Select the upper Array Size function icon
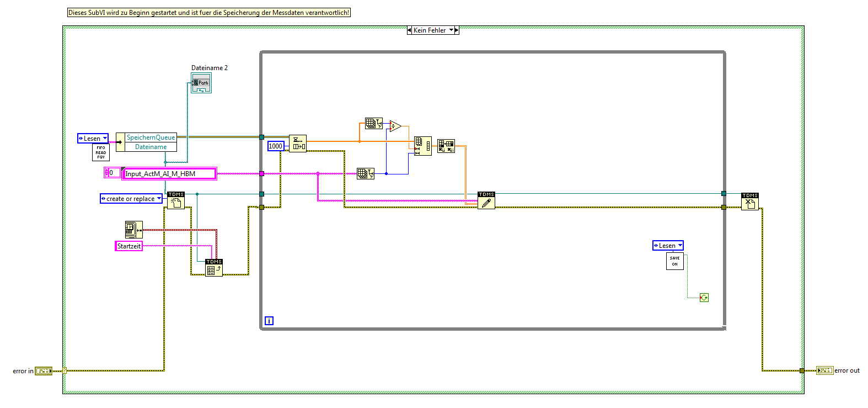The image size is (868, 408). pyautogui.click(x=374, y=124)
